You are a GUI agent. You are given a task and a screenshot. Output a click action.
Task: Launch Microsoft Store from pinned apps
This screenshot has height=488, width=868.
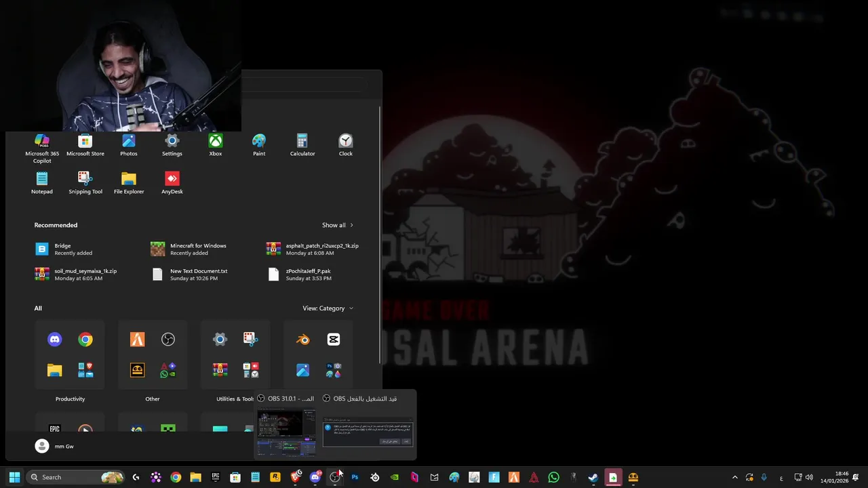coord(85,145)
